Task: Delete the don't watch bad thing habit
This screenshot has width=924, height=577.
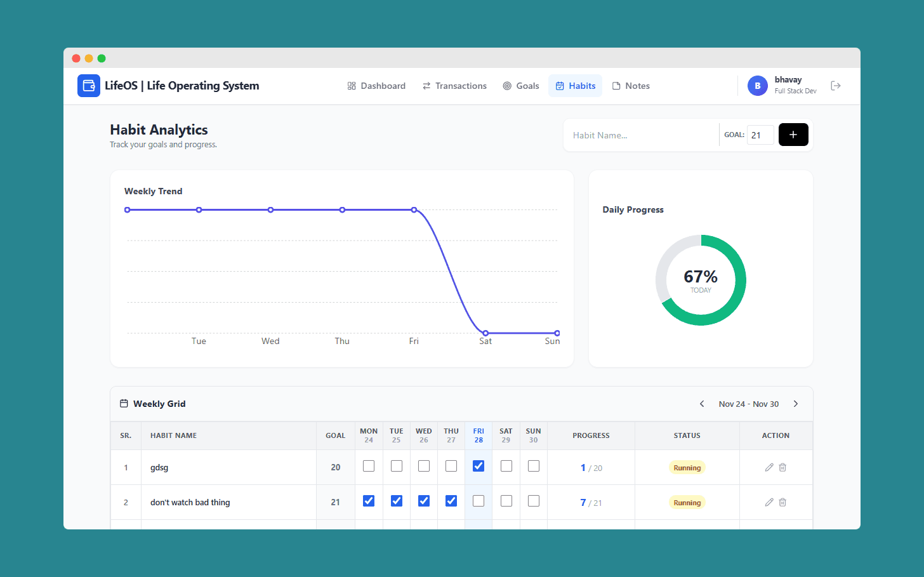Action: (782, 502)
